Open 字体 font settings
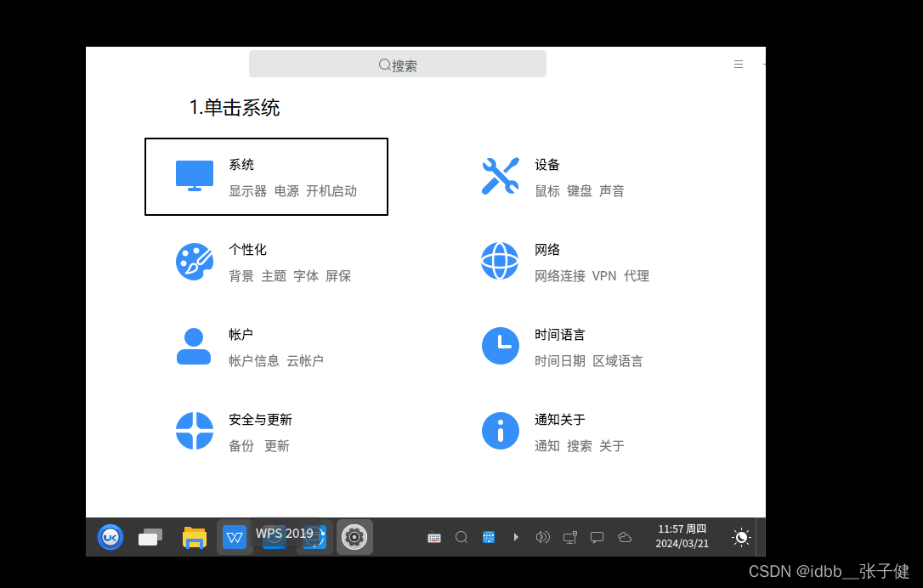 306,276
